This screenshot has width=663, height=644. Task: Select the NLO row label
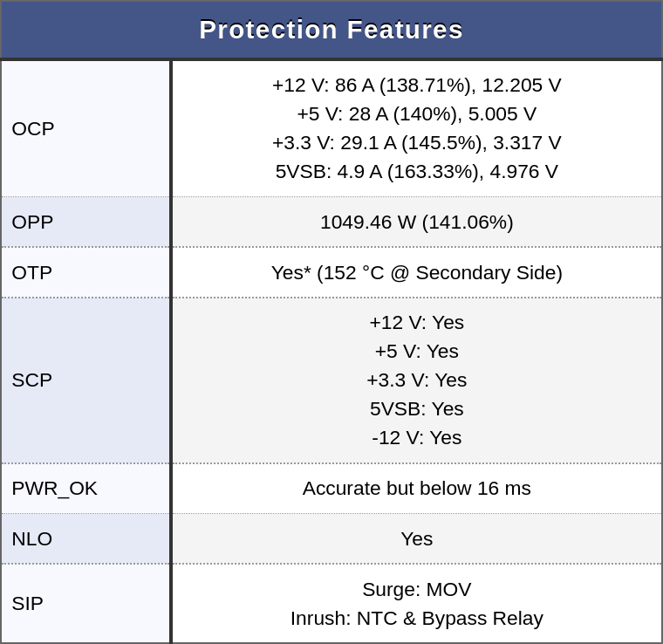[x=32, y=539]
